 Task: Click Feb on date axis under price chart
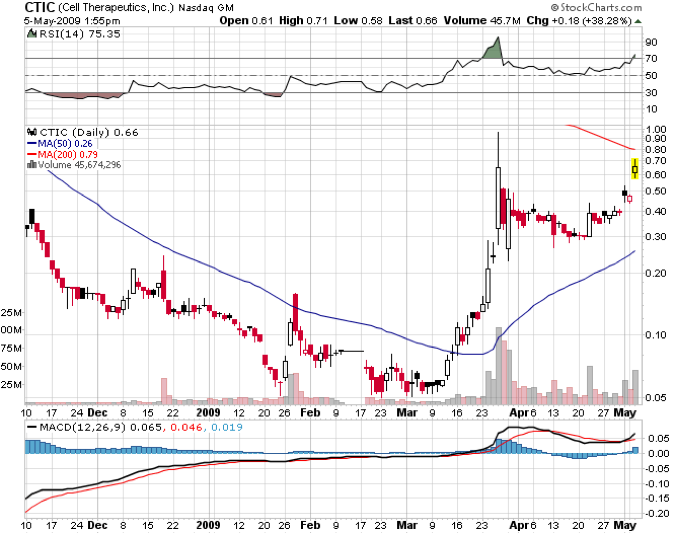click(x=310, y=412)
